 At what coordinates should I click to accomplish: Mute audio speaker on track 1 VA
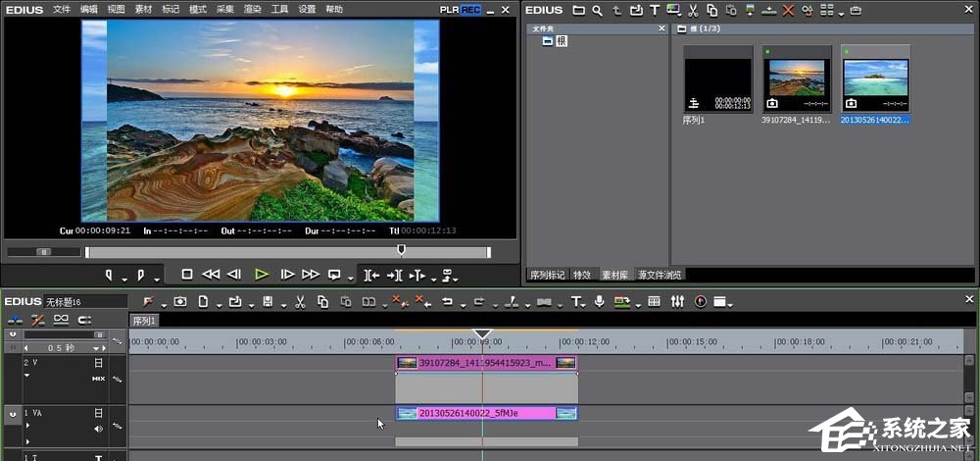coord(98,429)
